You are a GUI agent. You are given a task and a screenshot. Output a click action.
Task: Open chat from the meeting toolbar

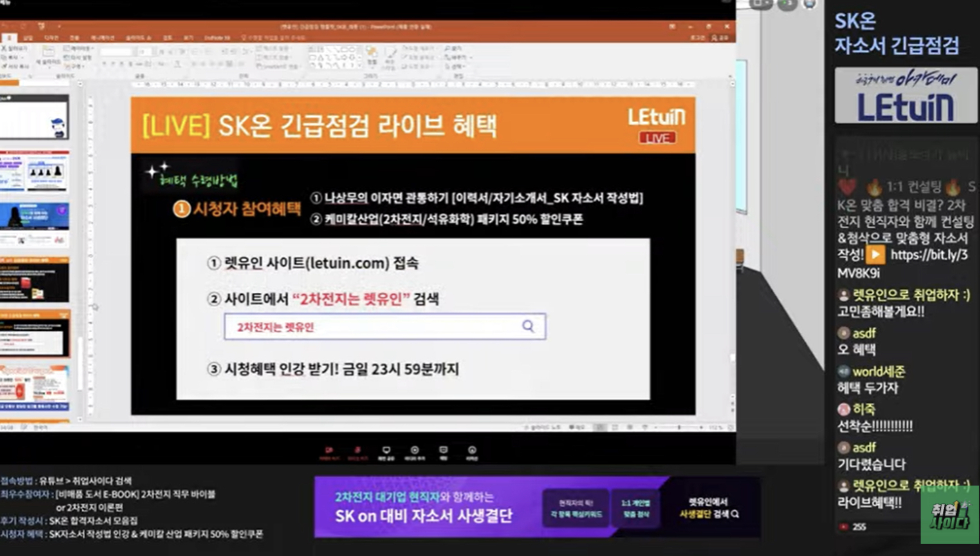(443, 453)
